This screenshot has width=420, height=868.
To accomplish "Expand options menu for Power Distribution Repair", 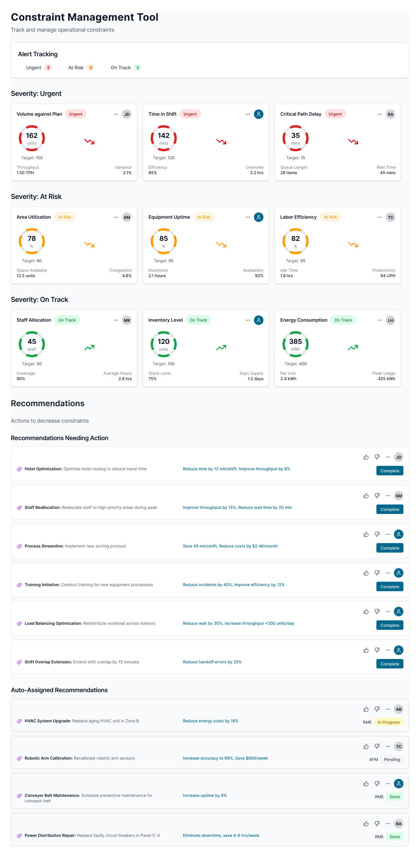I will (388, 824).
